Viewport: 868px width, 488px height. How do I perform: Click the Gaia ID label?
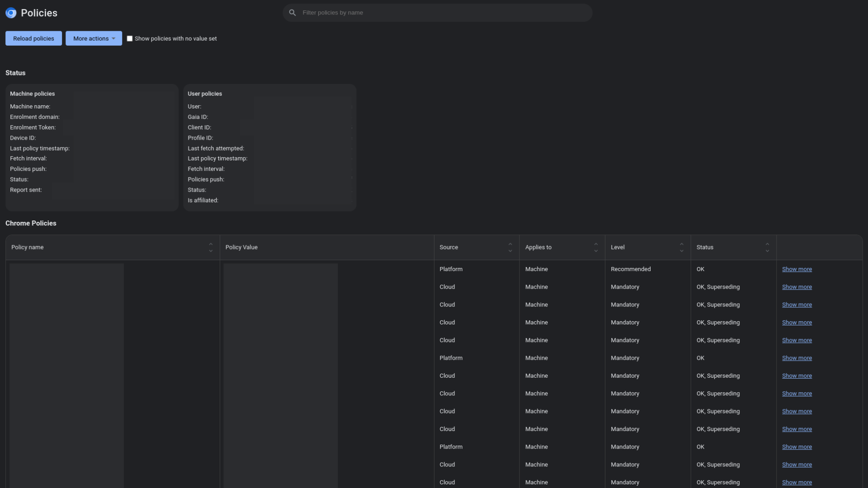click(x=198, y=117)
